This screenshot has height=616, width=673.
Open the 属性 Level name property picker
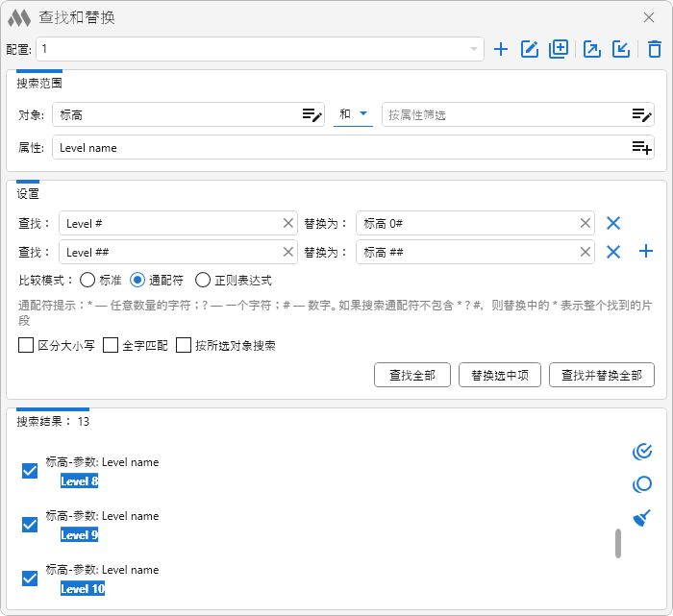click(x=641, y=147)
